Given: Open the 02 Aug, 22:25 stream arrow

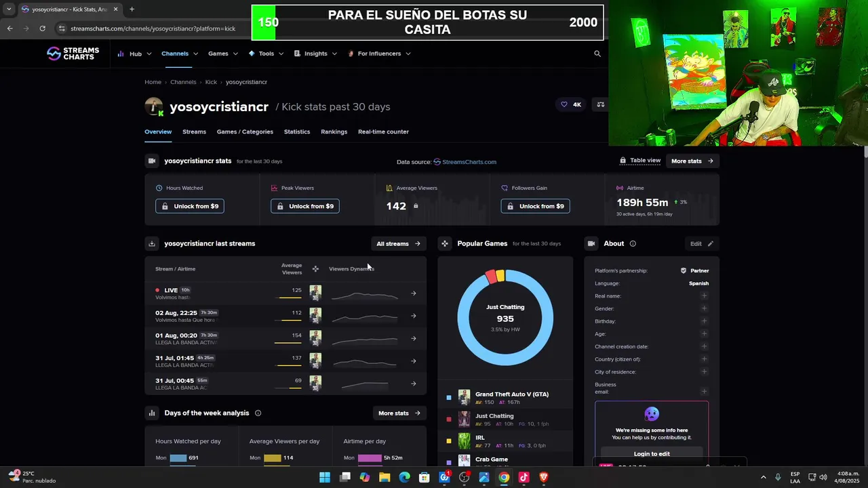Looking at the screenshot, I should 414,316.
